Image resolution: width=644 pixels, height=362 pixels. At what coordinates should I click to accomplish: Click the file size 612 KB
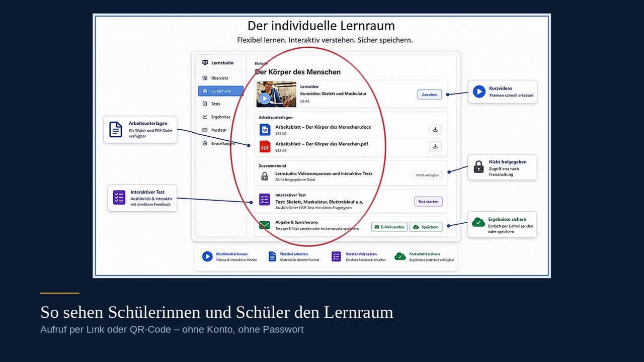(281, 150)
